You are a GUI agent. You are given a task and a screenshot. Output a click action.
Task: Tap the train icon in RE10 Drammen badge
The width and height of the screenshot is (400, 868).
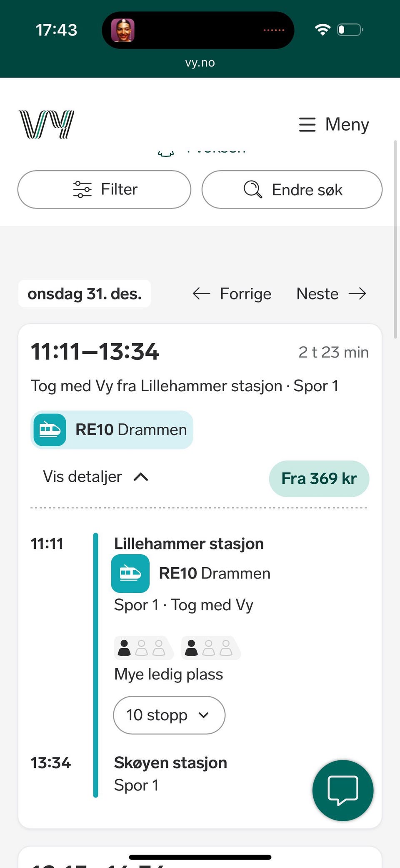click(x=50, y=430)
